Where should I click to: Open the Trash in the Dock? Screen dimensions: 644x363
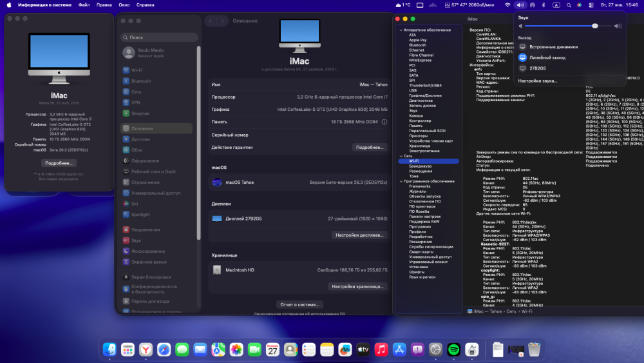(534, 349)
